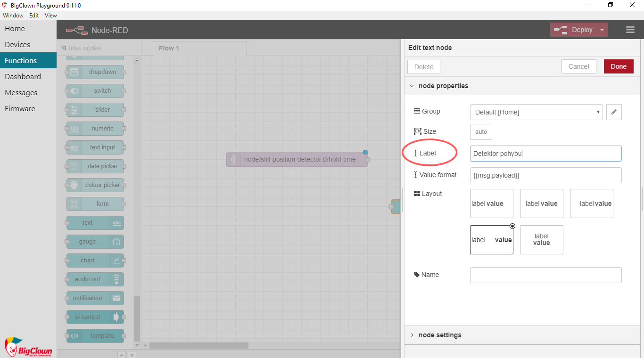Open the Edit menu

[34, 16]
